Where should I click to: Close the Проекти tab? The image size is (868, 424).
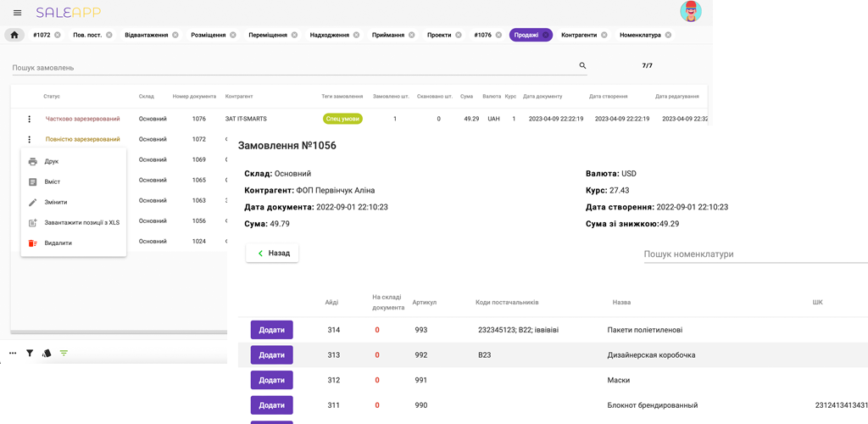tap(458, 35)
